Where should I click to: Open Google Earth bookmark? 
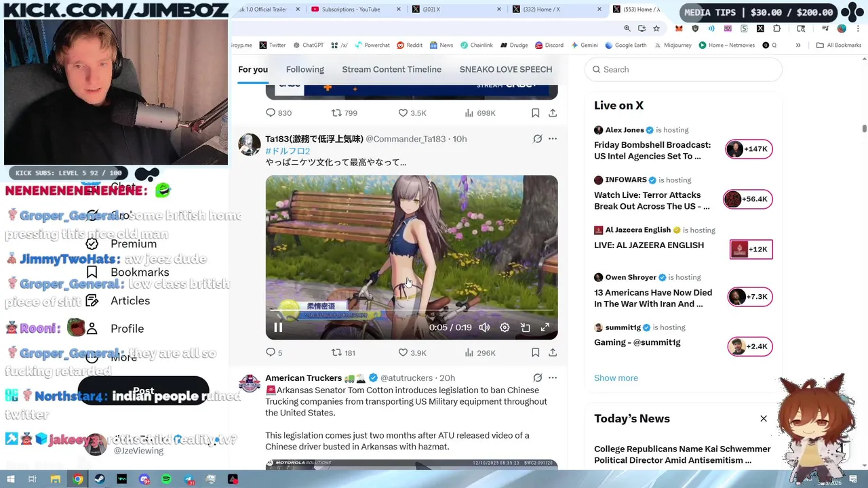click(626, 45)
